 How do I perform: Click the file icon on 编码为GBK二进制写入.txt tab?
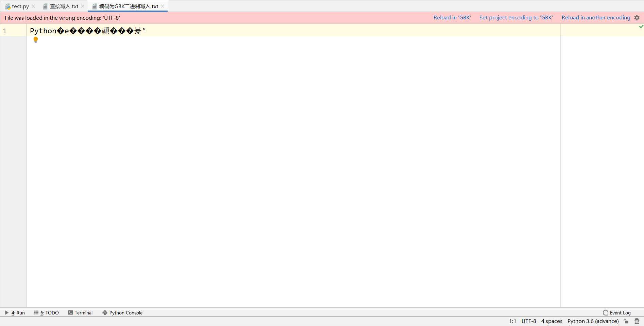95,6
